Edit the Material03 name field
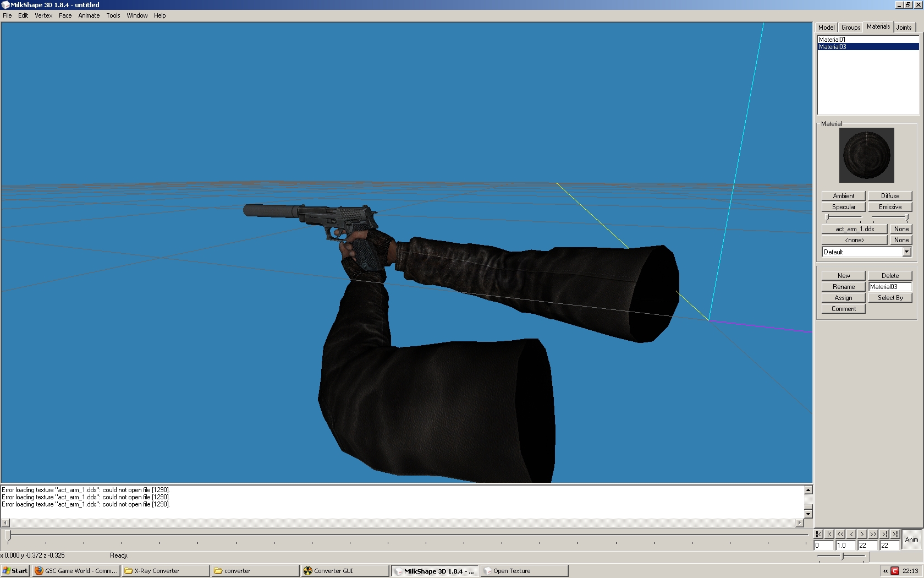The height and width of the screenshot is (578, 924). [890, 287]
